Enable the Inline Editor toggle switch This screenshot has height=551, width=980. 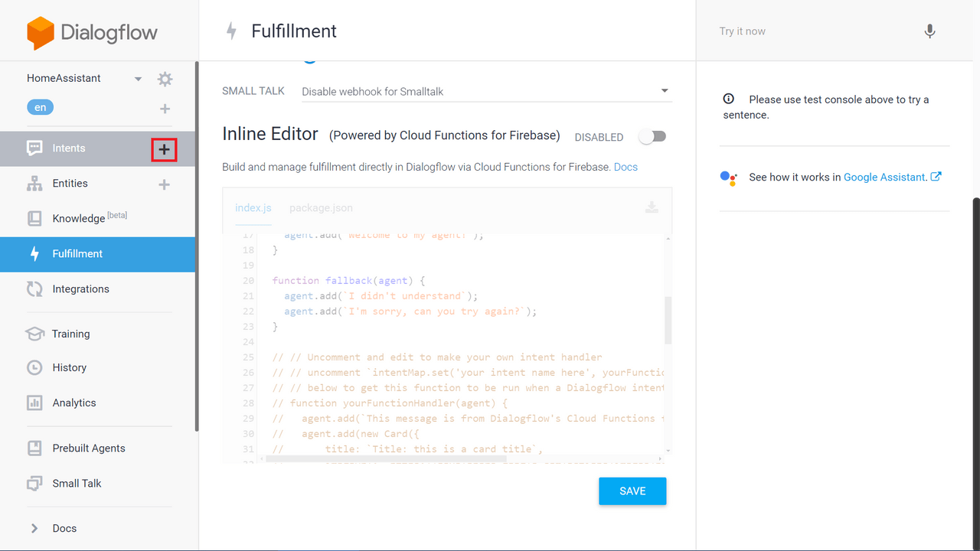652,136
